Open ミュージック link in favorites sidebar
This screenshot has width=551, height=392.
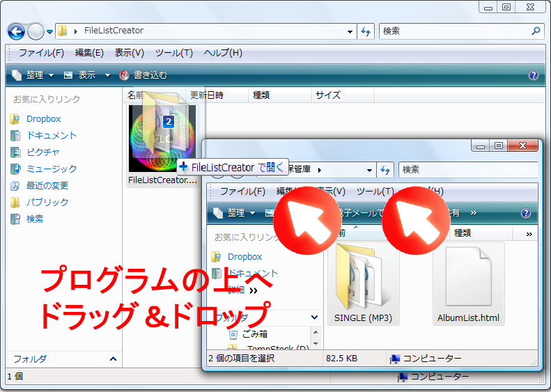click(x=52, y=169)
